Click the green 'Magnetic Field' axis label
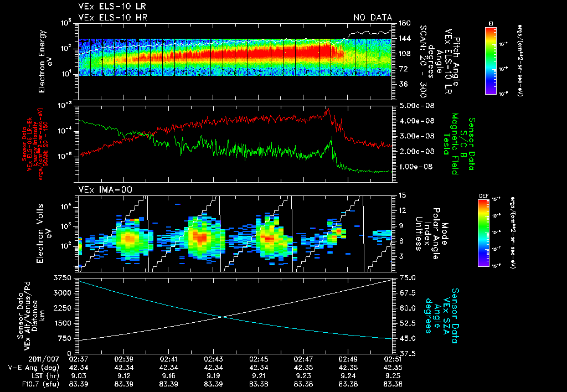Screen dimensions: 567x392 (455, 144)
